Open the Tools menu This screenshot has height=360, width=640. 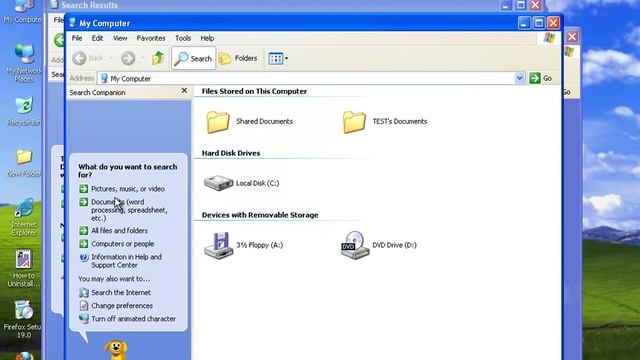click(x=183, y=38)
